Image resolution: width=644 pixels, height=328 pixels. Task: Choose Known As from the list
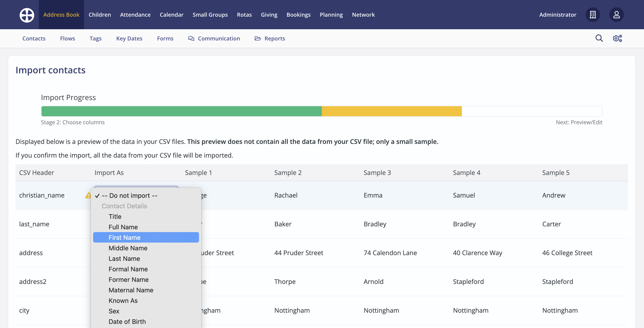(x=123, y=301)
